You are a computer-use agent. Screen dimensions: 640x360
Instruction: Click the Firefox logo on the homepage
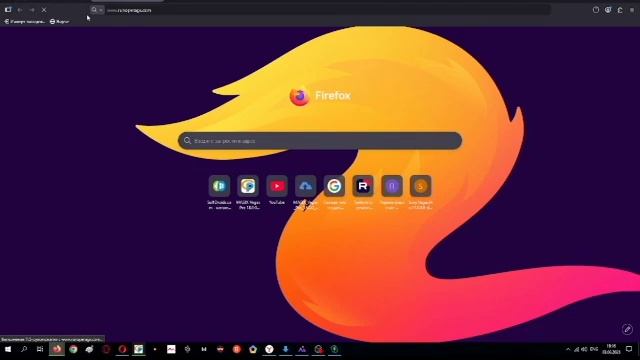click(299, 96)
